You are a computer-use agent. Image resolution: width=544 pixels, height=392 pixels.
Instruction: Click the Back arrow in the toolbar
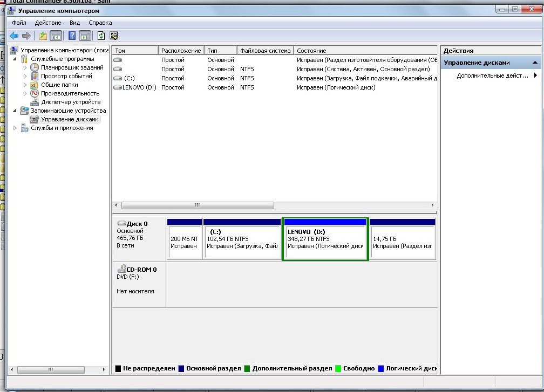pyautogui.click(x=14, y=36)
